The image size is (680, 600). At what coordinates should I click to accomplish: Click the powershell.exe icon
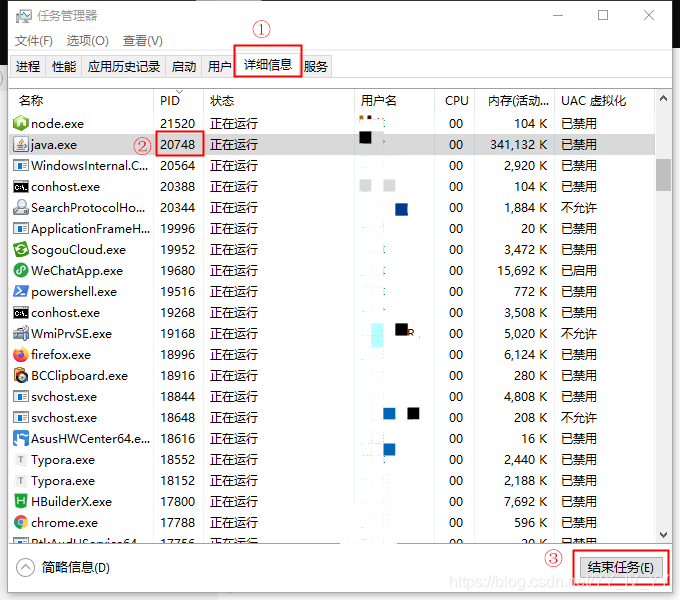[x=20, y=291]
